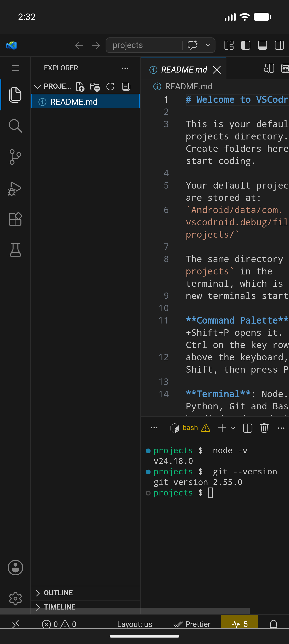
Task: Expand the TIMELINE section
Action: click(x=85, y=607)
